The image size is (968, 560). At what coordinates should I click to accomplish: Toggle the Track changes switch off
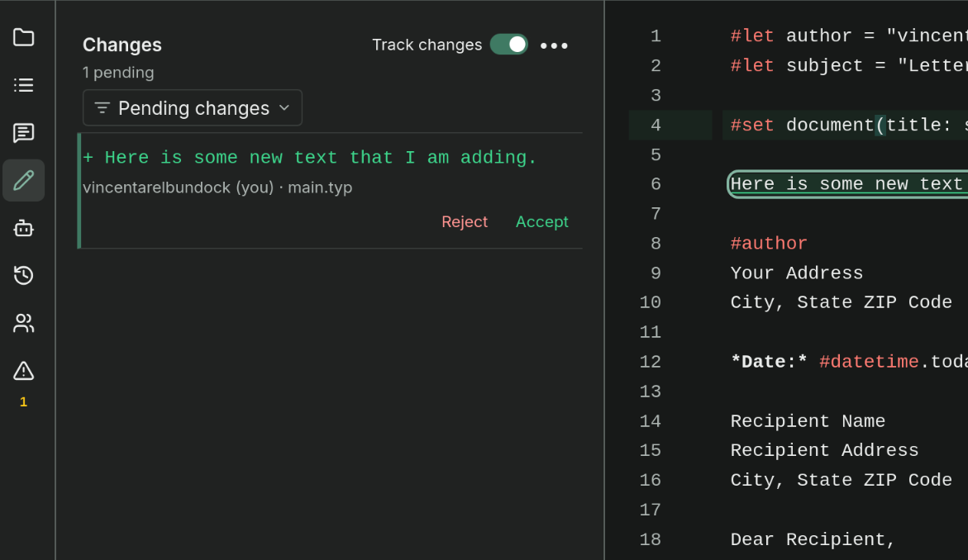[x=508, y=45]
